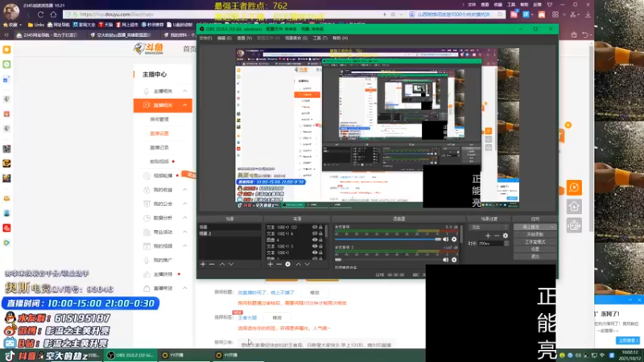Collapse 直播相关 sidebar section chevron
Screen dimensions: 644x362
click(x=185, y=105)
